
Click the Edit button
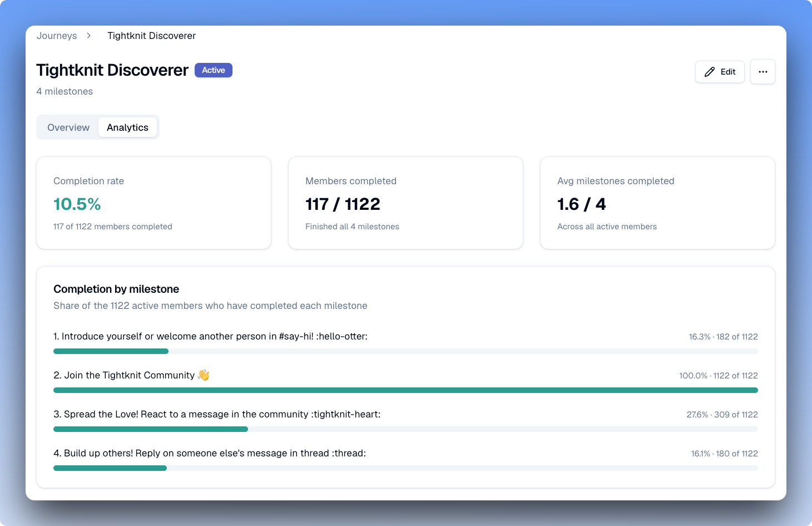click(720, 72)
